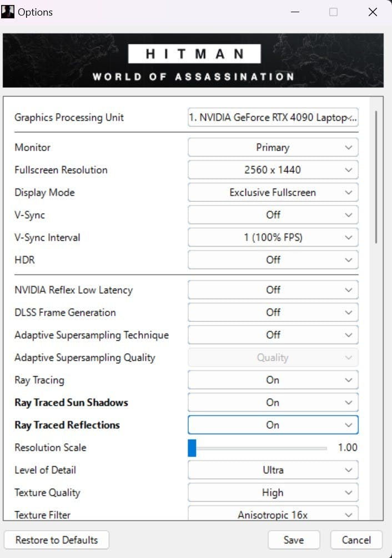392x558 pixels.
Task: Click the Ray Traced Sun Shadows label
Action: click(71, 402)
